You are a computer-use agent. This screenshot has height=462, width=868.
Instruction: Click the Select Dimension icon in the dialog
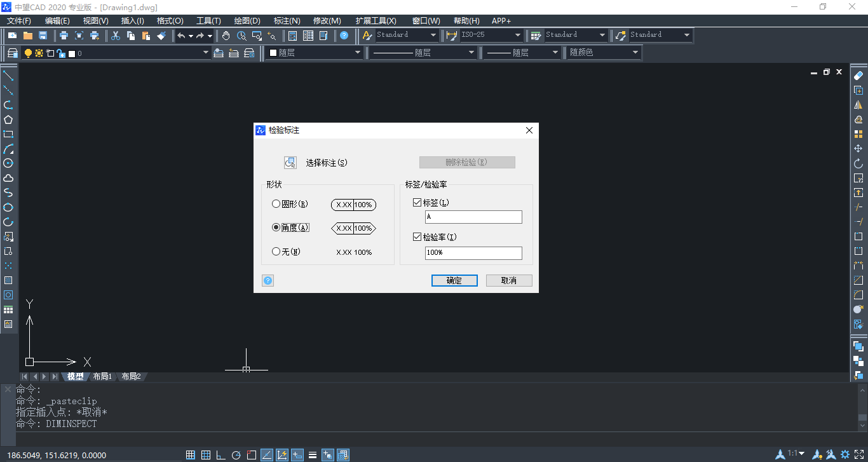(290, 162)
